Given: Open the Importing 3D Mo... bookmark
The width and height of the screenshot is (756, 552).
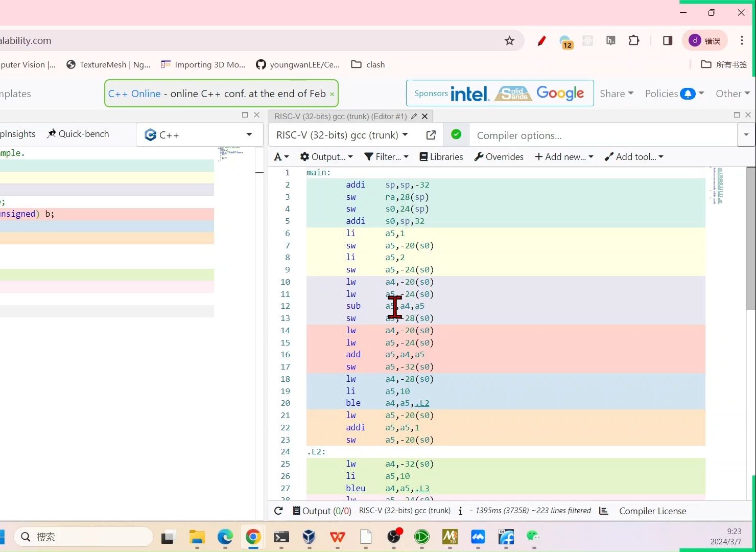Looking at the screenshot, I should point(203,64).
